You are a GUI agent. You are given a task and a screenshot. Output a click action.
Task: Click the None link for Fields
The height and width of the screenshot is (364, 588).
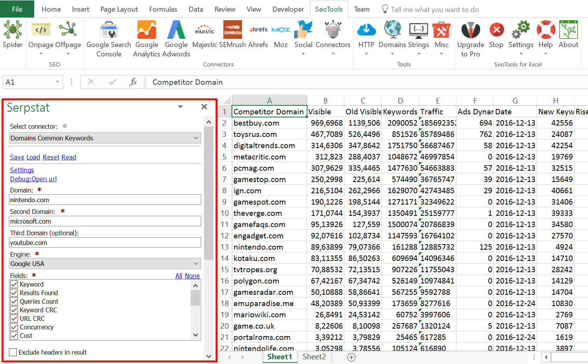pos(192,276)
